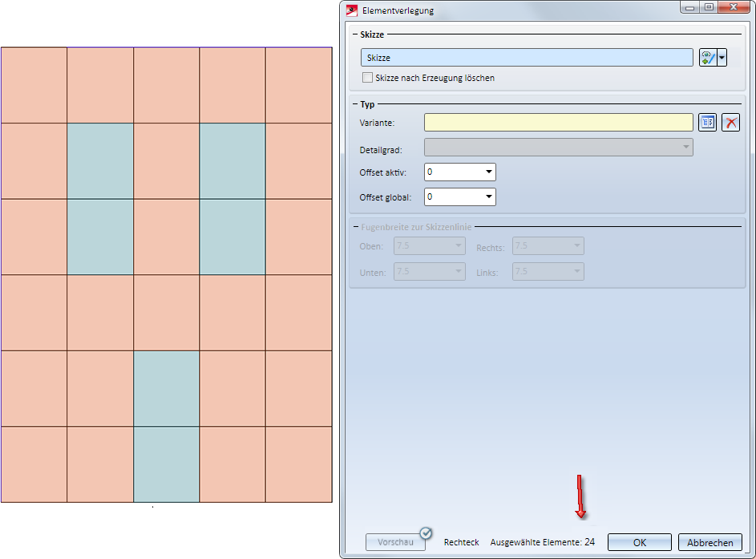The width and height of the screenshot is (756, 559).
Task: Click the Rechteck status text
Action: pos(462,542)
